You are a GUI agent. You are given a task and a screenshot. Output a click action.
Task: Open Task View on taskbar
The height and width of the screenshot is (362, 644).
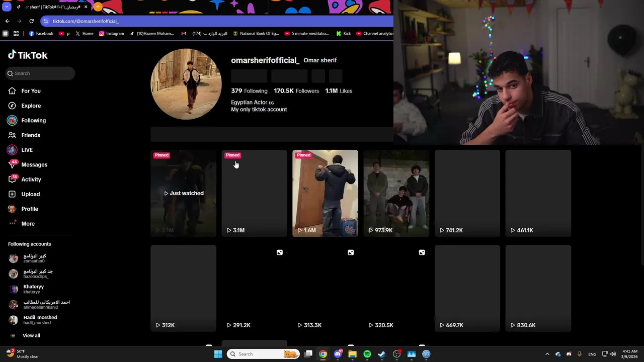[x=308, y=354]
